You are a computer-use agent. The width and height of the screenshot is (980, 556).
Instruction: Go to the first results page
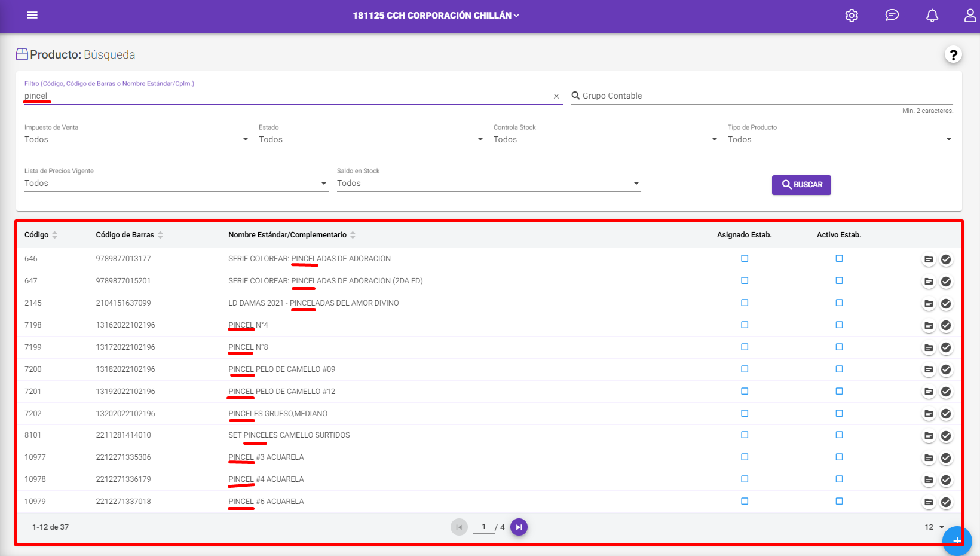tap(459, 527)
